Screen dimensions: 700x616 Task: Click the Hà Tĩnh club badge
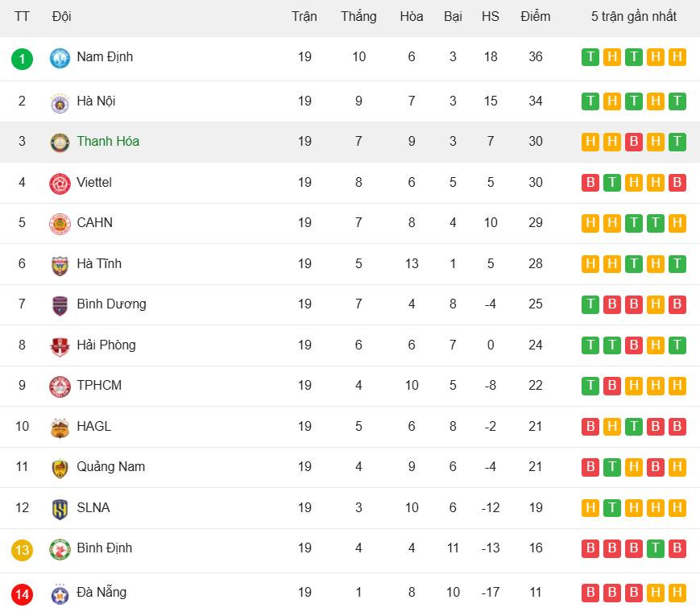(60, 265)
